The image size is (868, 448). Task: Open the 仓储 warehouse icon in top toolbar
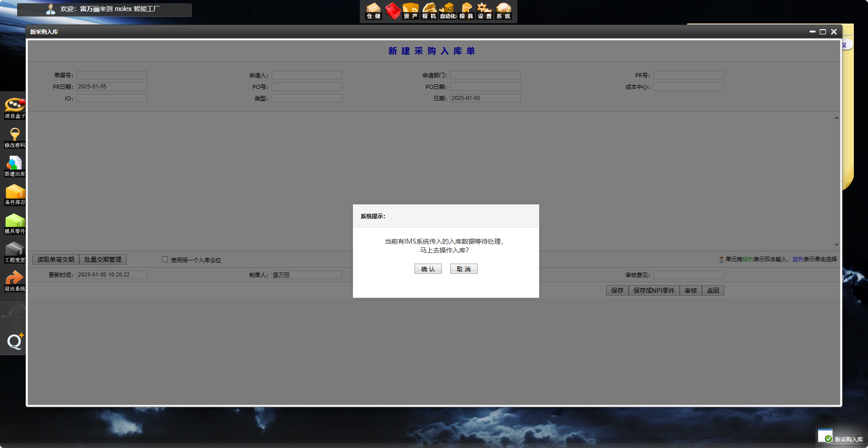pyautogui.click(x=373, y=11)
